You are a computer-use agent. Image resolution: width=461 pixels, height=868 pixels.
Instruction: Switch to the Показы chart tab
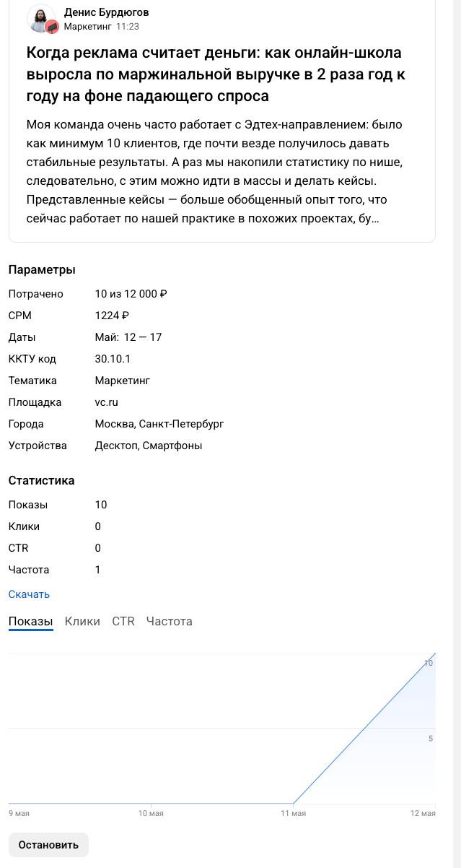click(31, 621)
